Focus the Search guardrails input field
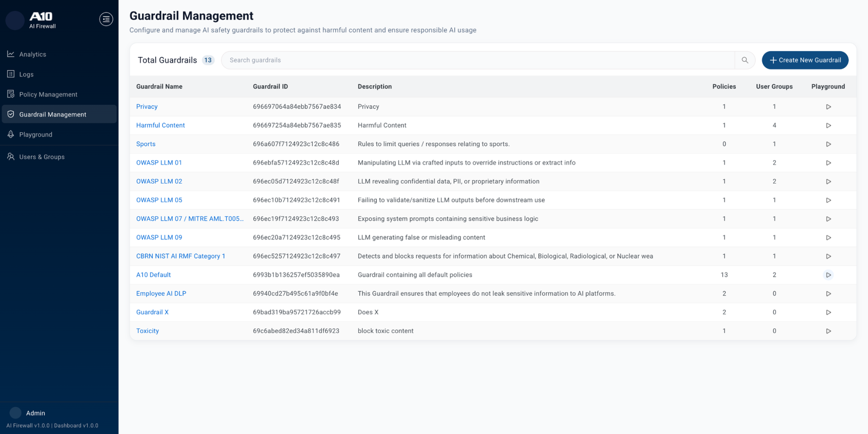 tap(477, 60)
